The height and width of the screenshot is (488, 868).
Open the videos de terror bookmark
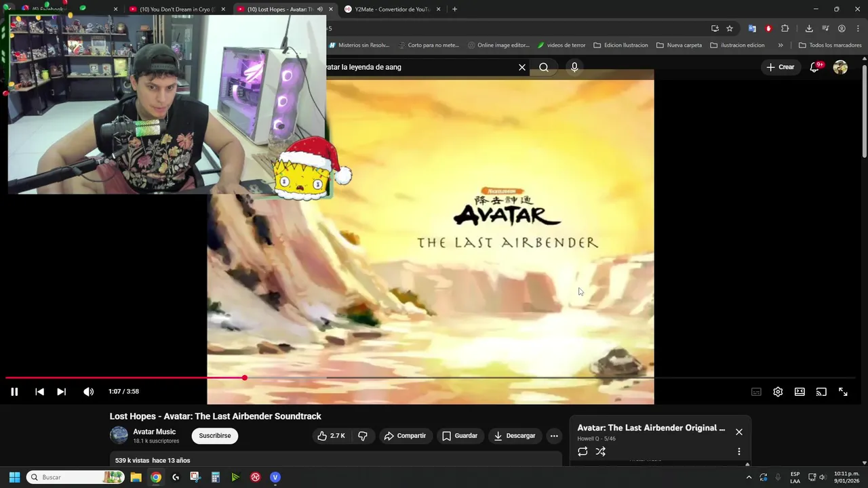pos(561,45)
